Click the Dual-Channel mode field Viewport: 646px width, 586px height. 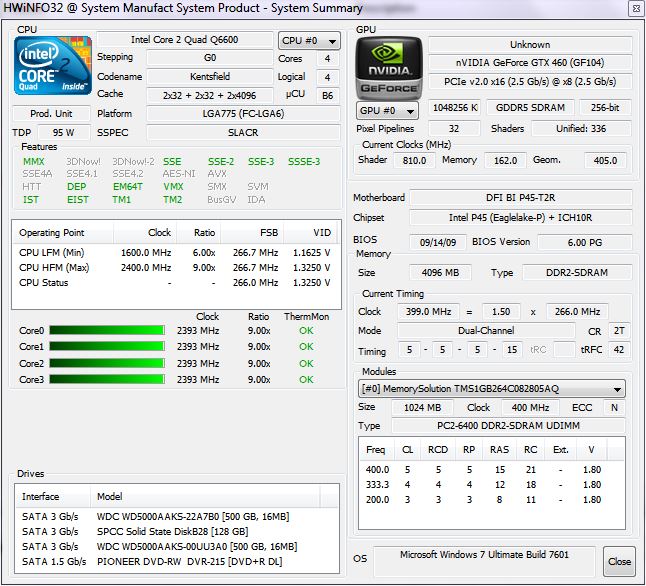[x=486, y=331]
